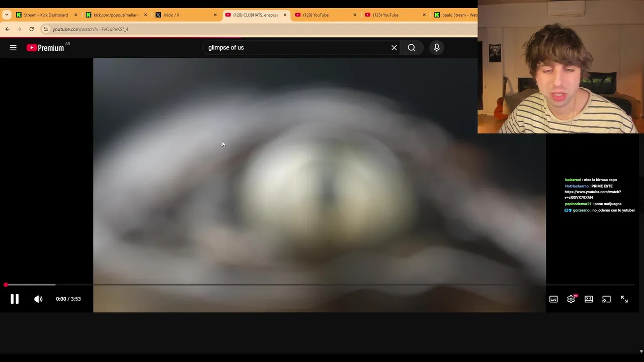
Task: Open the tab search dropdown arrow
Action: point(6,15)
